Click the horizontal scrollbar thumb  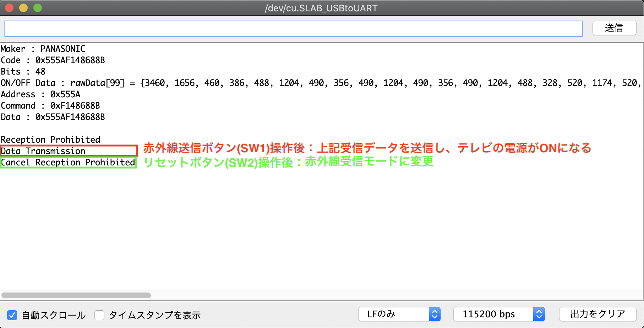[76, 295]
